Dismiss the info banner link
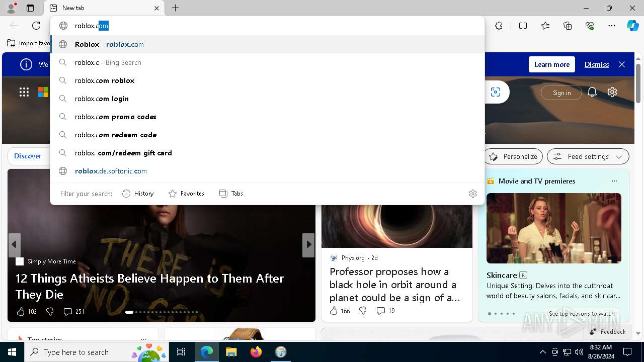 point(597,64)
